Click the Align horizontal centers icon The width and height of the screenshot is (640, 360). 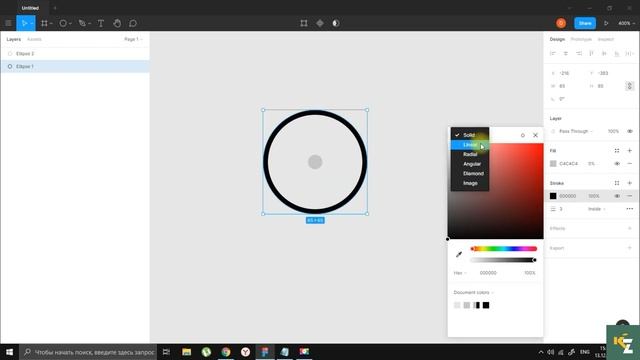[x=566, y=53]
